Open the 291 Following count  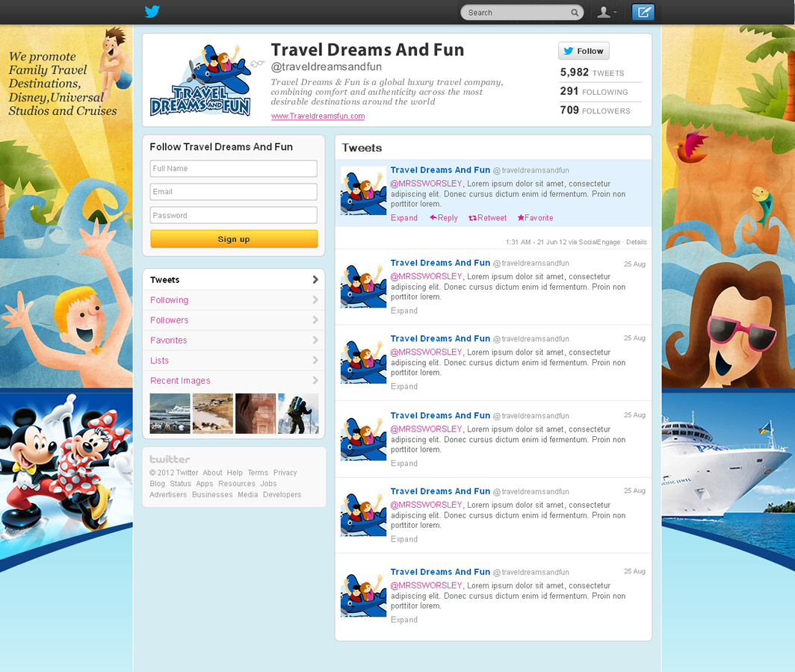coord(594,91)
